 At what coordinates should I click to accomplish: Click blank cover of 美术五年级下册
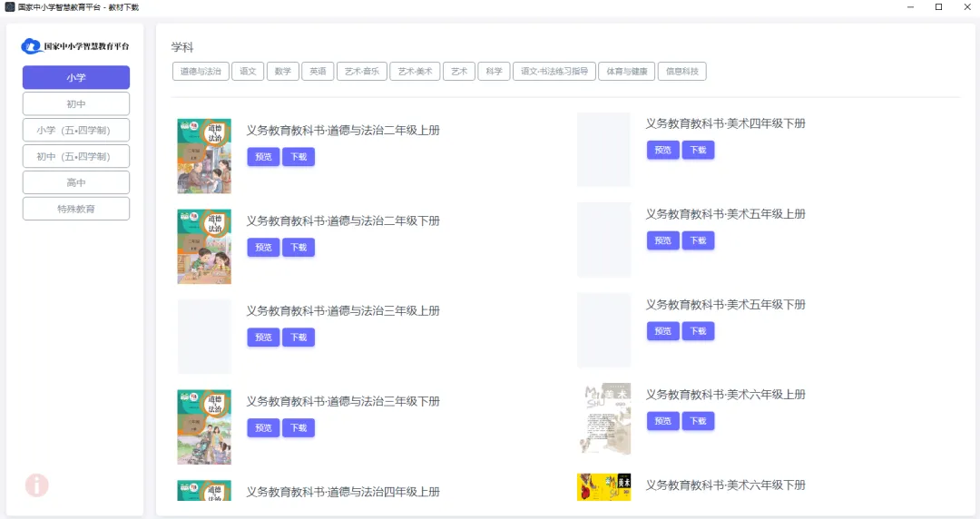point(603,330)
